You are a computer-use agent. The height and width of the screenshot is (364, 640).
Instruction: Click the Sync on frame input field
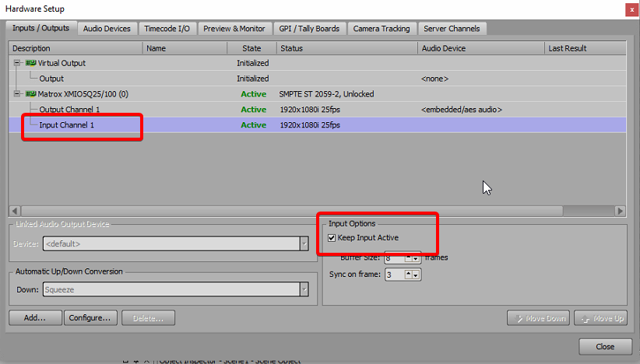[x=395, y=275]
